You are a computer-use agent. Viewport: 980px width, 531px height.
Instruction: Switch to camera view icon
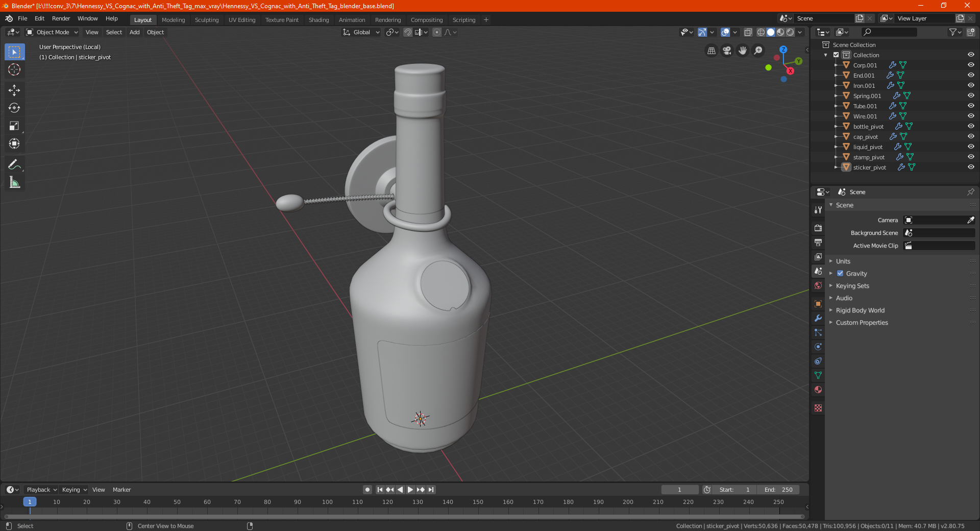727,51
